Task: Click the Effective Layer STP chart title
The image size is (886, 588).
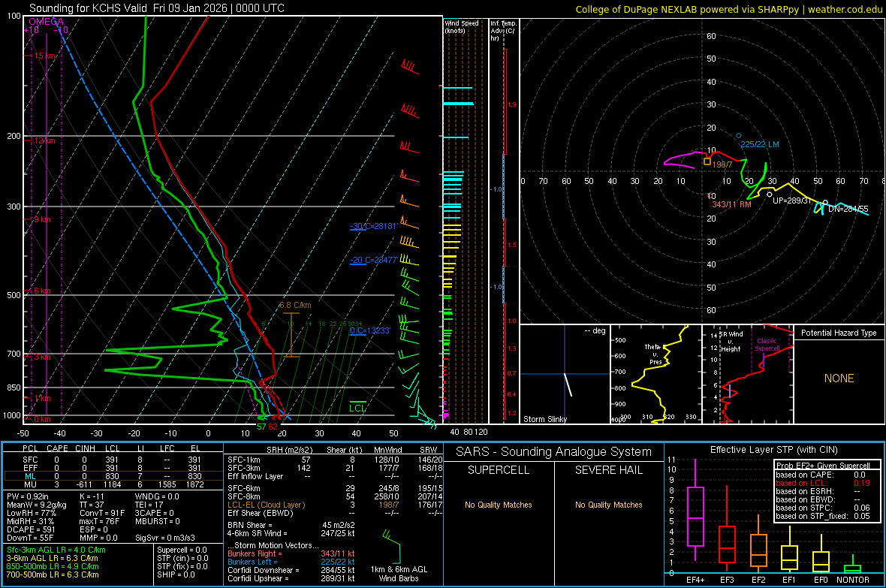Action: [x=773, y=450]
